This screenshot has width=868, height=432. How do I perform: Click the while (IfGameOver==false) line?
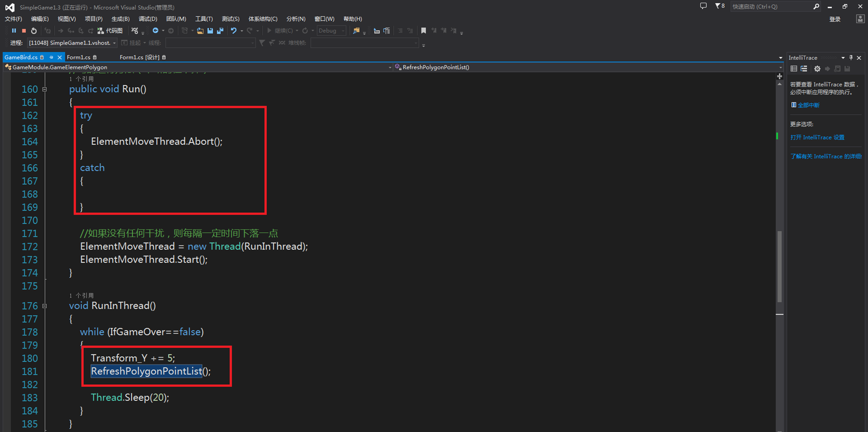142,332
